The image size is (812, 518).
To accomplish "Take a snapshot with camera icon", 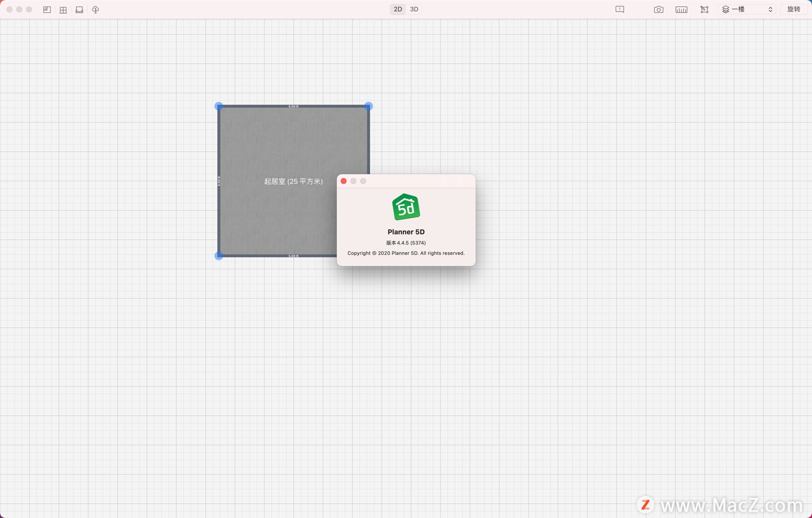I will [x=659, y=9].
